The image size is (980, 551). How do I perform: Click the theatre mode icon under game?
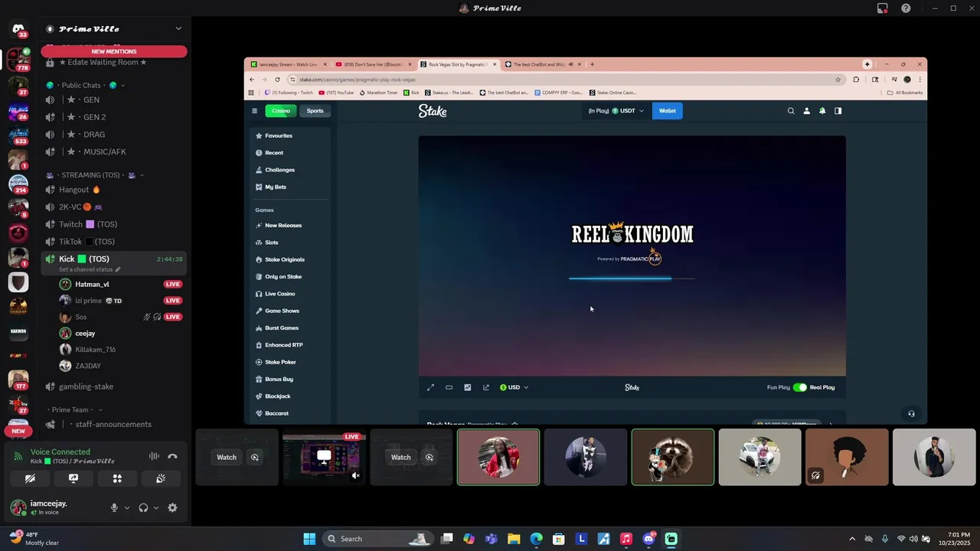(449, 387)
